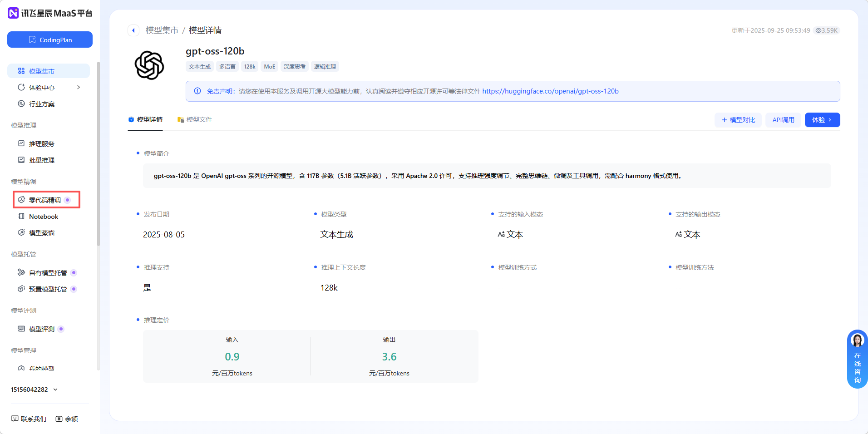The width and height of the screenshot is (868, 434).
Task: Click the update time 2025-09-25 09:53:49
Action: pyautogui.click(x=771, y=30)
